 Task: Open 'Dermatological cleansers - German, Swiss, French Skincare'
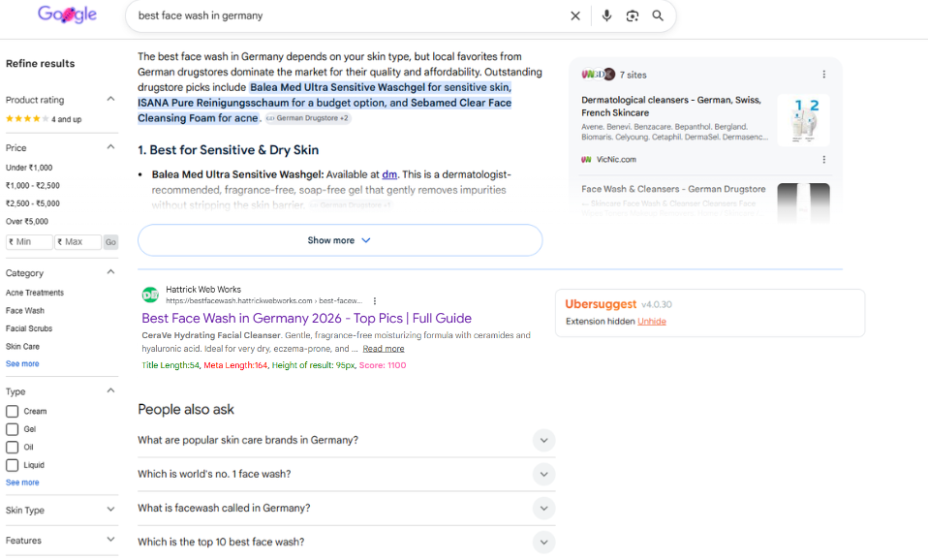pyautogui.click(x=671, y=107)
